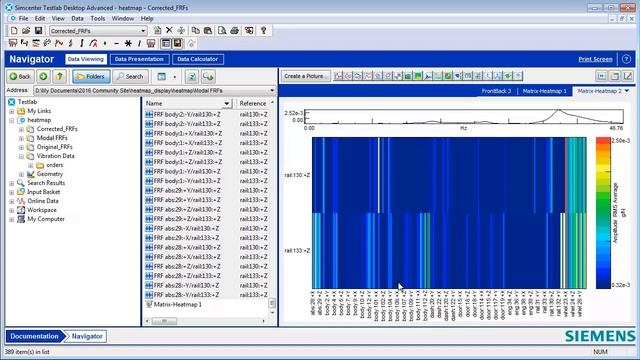Expand the Corrected_FRFs folder node

point(21,129)
